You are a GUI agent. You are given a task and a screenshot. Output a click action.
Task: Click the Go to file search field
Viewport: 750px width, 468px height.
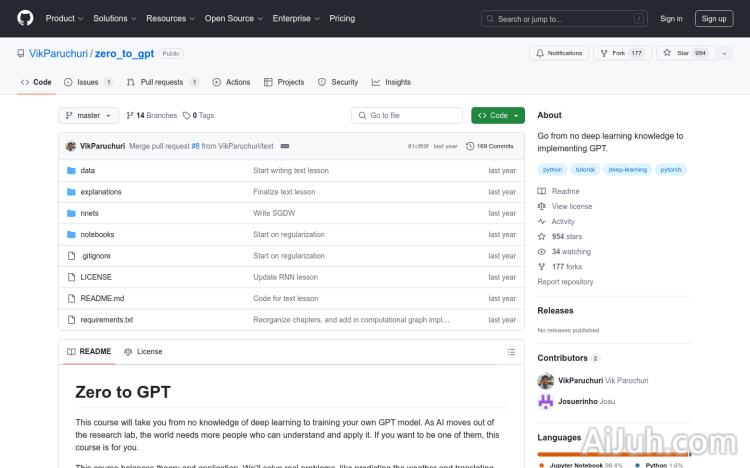click(x=407, y=115)
